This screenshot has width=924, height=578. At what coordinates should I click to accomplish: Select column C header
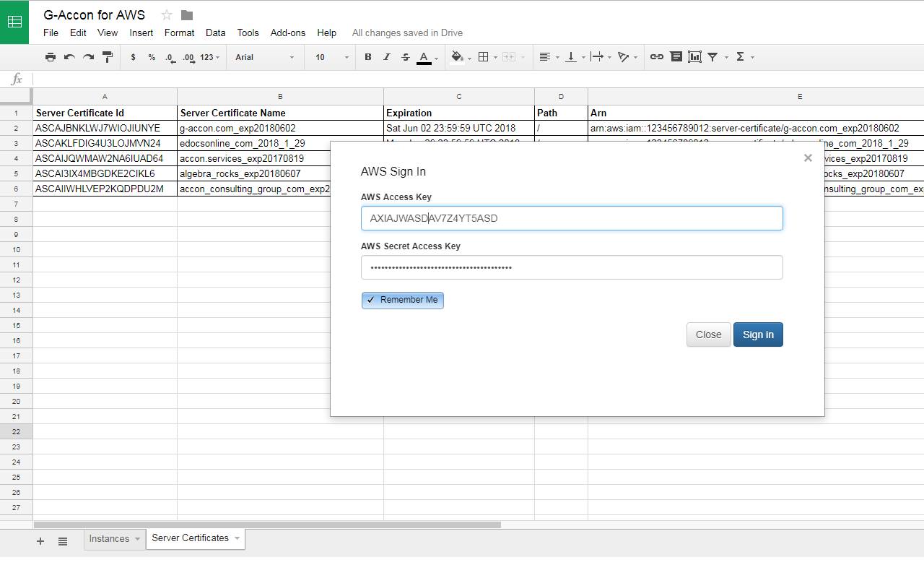(459, 96)
